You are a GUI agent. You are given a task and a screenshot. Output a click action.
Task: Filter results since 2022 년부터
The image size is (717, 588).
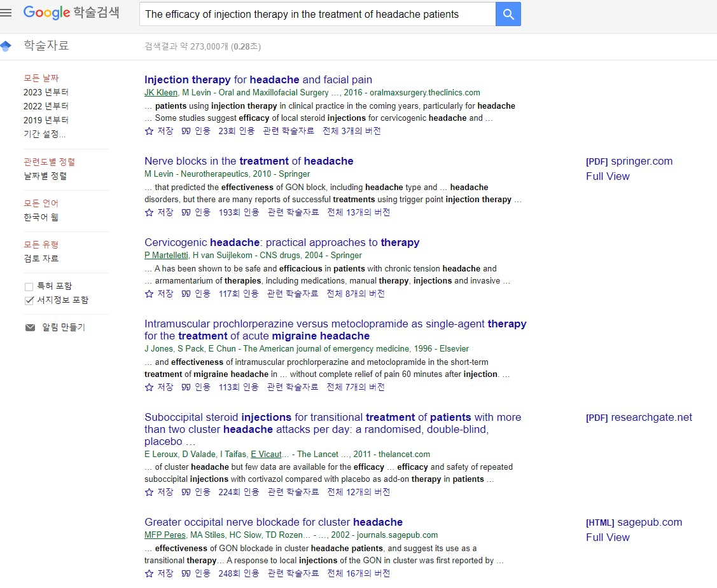46,106
